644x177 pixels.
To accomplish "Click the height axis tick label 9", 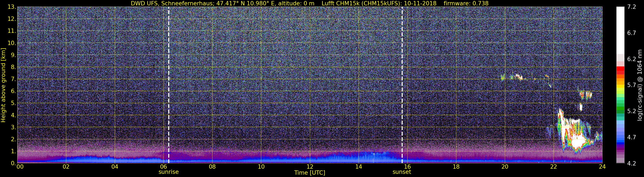I will [13, 55].
